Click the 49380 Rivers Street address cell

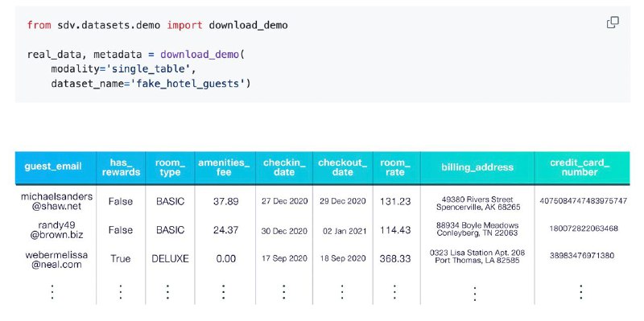tap(478, 204)
